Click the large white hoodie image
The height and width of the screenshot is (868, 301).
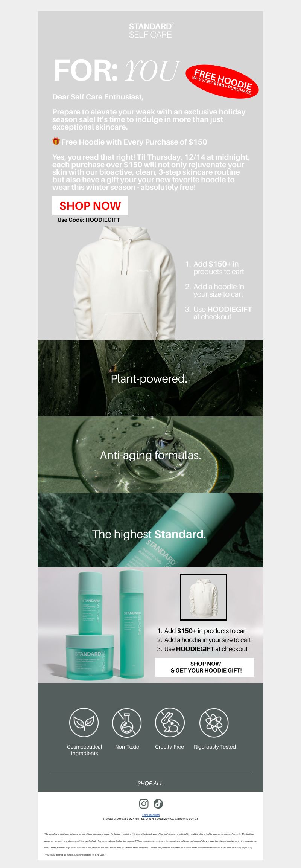(125, 283)
